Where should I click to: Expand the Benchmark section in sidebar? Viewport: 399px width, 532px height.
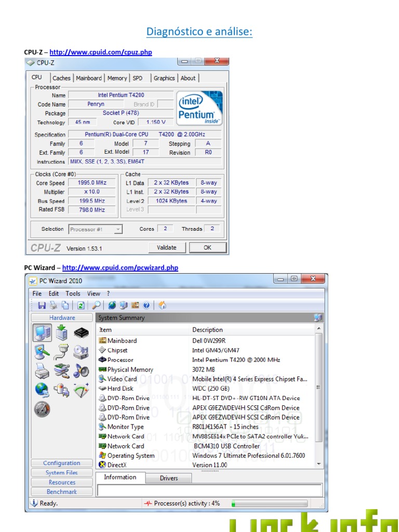[x=62, y=491]
